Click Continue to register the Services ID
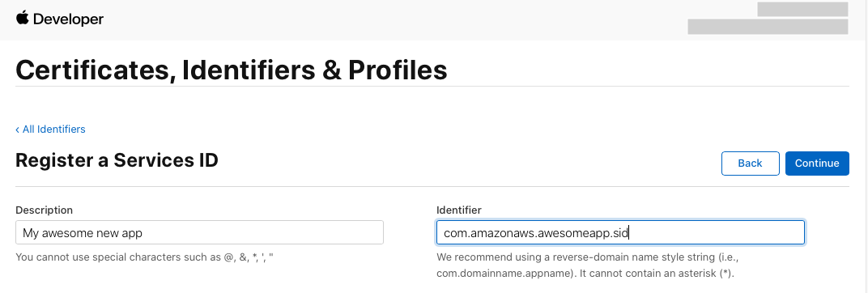Screen dimensions: 868x293 click(817, 163)
